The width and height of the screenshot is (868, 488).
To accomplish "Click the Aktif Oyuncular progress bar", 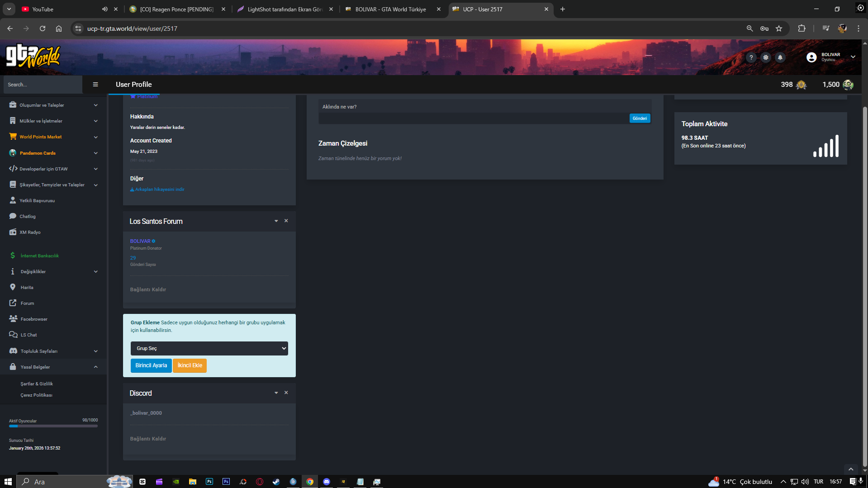I will [53, 426].
